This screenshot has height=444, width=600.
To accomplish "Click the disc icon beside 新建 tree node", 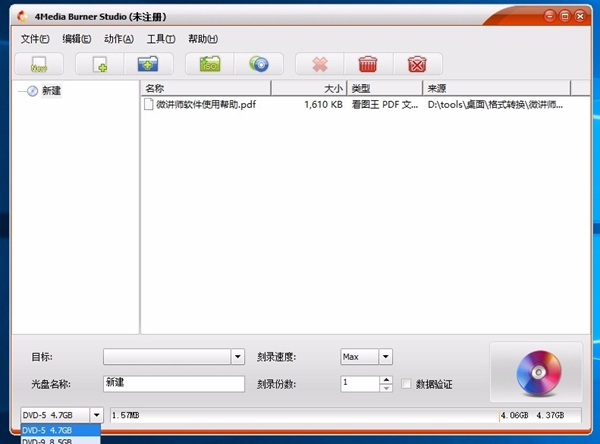I will point(33,91).
